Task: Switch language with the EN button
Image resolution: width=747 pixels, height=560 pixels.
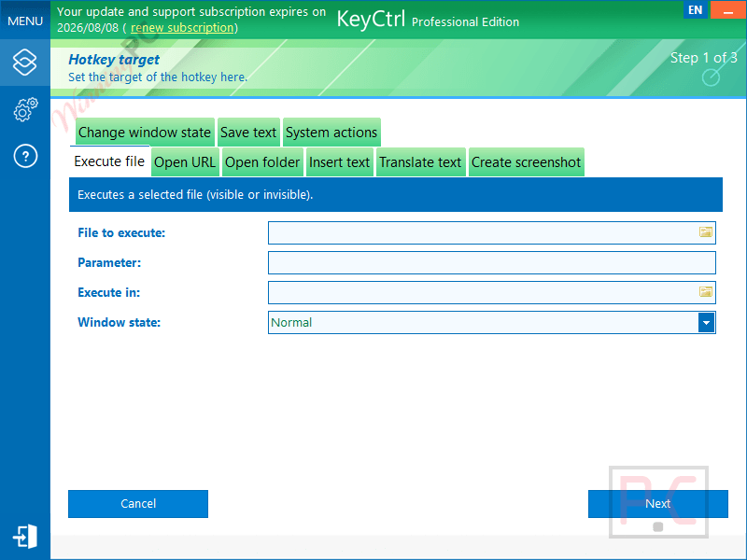Action: [695, 9]
